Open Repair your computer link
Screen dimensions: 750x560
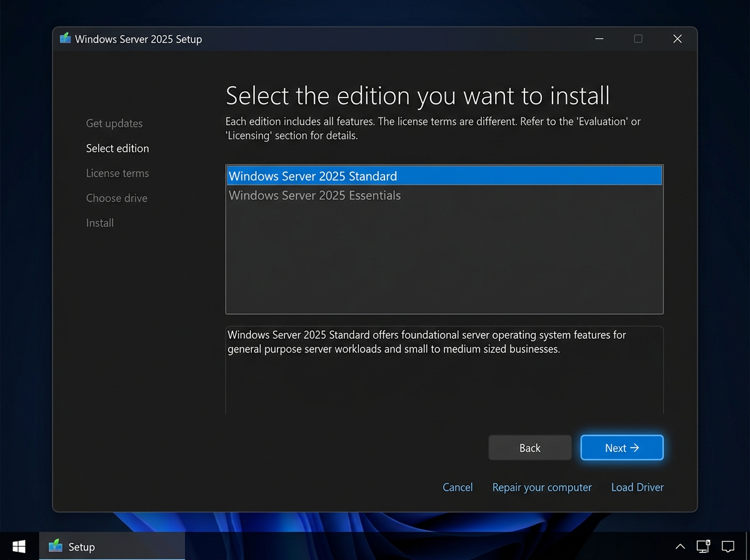[x=542, y=487]
